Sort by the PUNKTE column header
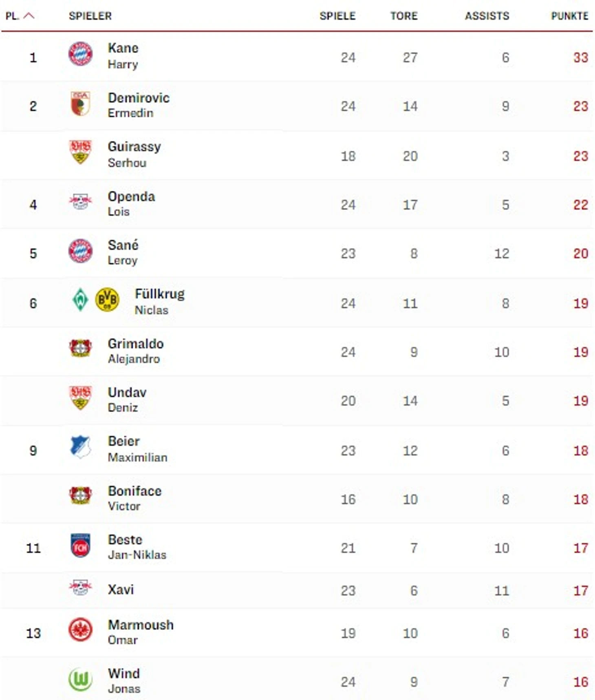This screenshot has height=700, width=595. coord(569,16)
